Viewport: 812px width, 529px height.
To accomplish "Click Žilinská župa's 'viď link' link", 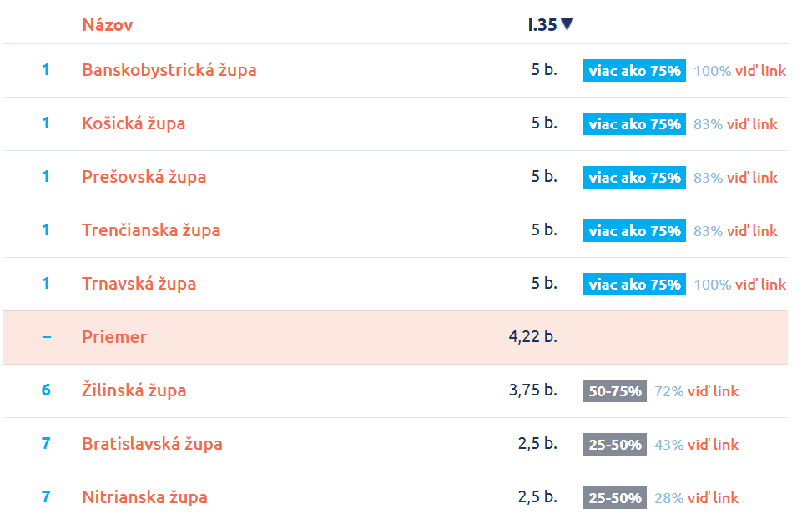I will 713,391.
